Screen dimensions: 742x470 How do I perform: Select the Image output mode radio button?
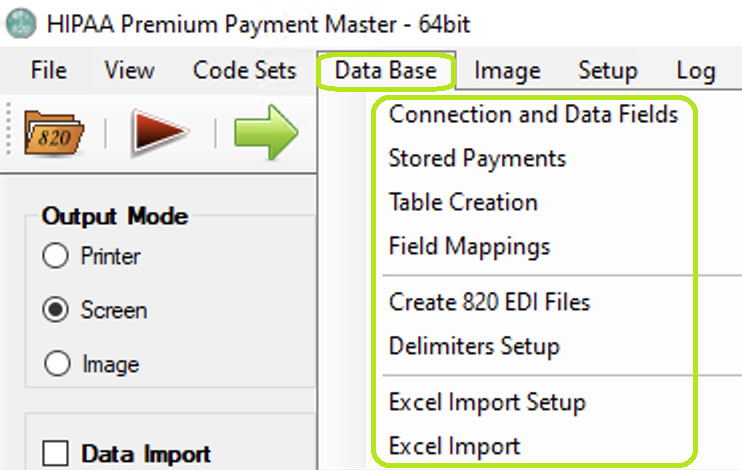pos(57,364)
